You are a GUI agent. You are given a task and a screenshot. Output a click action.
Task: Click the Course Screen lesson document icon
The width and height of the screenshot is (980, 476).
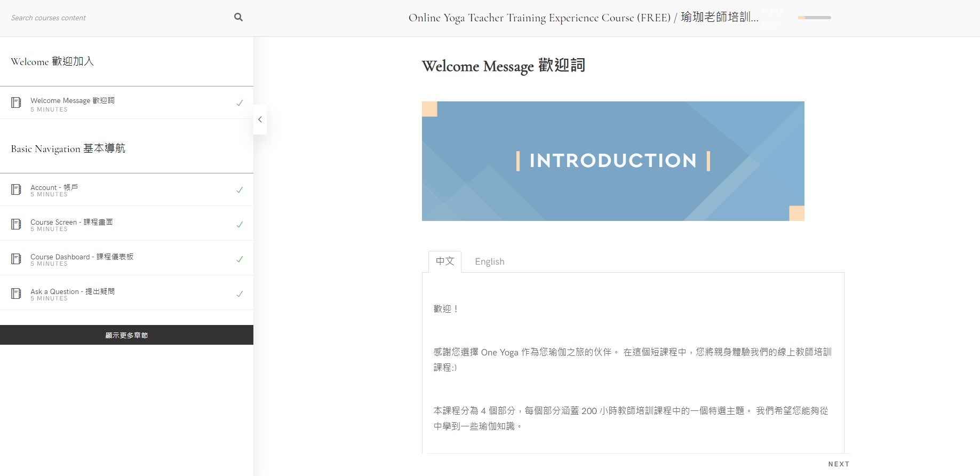17,224
